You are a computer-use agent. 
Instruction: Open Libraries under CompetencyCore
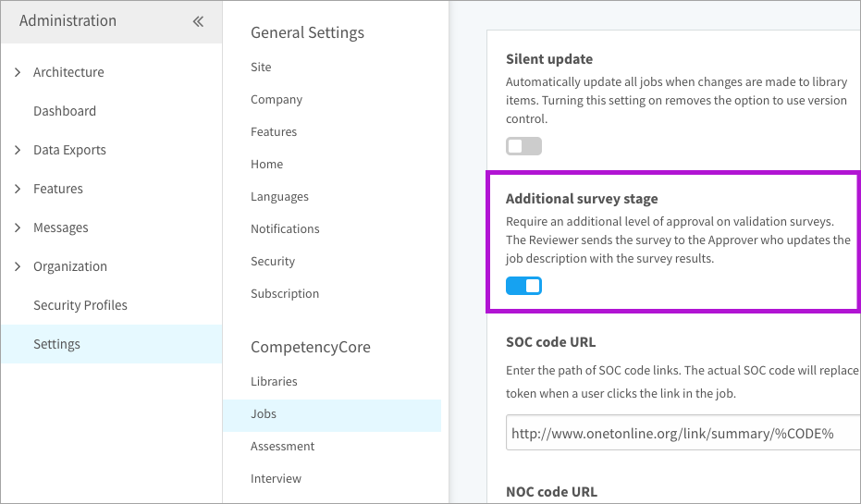coord(274,381)
